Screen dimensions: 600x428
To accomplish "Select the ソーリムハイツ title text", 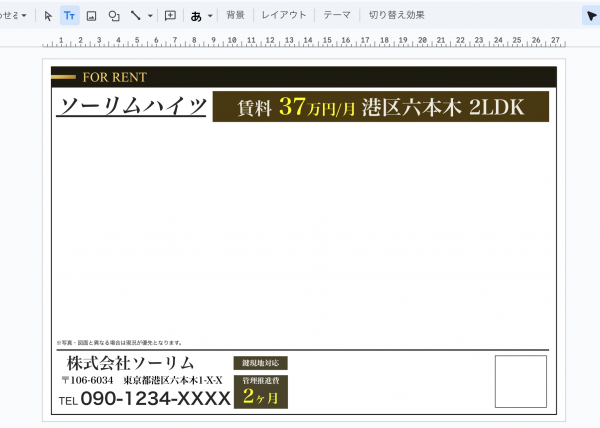I will (131, 107).
